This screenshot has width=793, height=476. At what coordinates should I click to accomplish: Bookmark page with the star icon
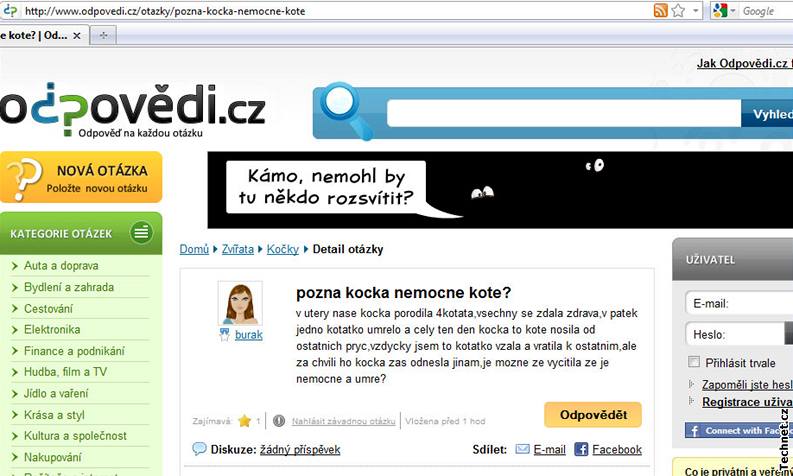click(678, 10)
